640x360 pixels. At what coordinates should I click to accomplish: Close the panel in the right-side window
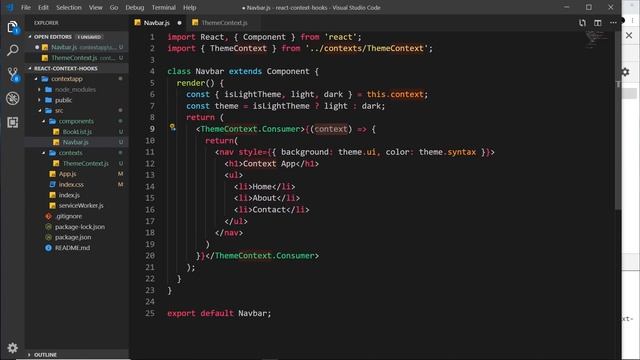click(x=629, y=36)
